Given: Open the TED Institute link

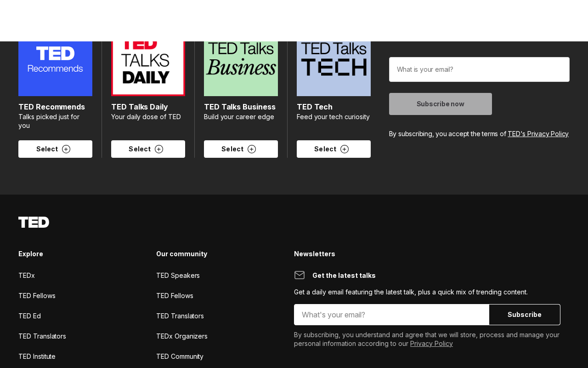Looking at the screenshot, I should point(37,356).
